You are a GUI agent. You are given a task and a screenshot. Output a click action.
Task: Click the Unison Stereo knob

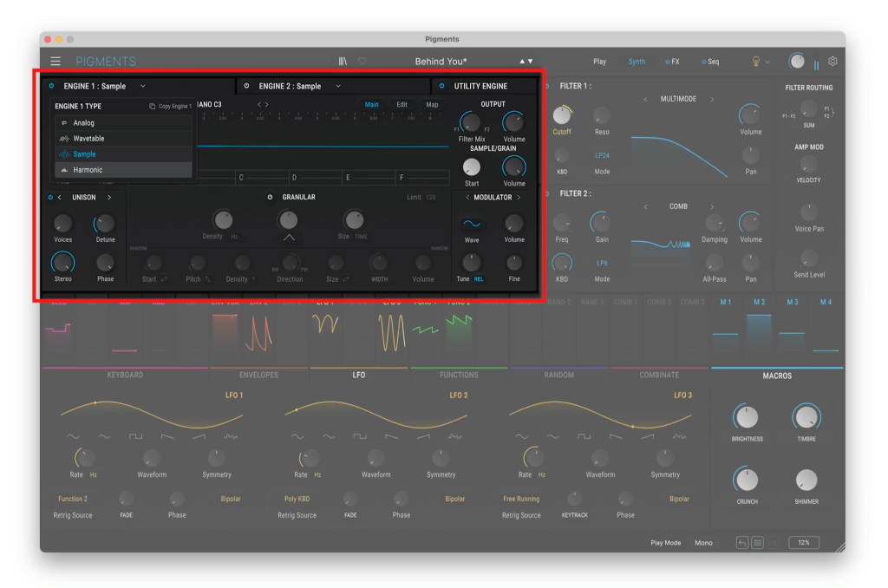coord(62,262)
